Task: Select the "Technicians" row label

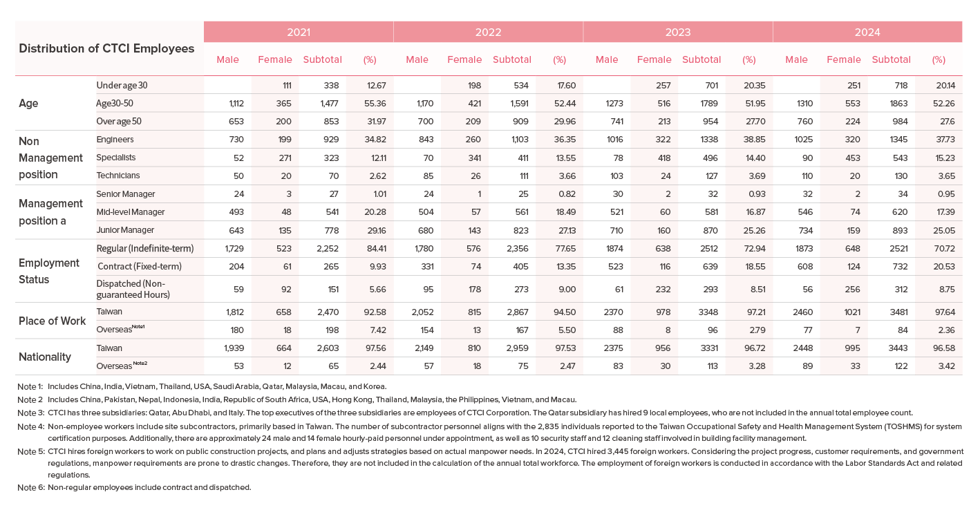Action: [117, 176]
